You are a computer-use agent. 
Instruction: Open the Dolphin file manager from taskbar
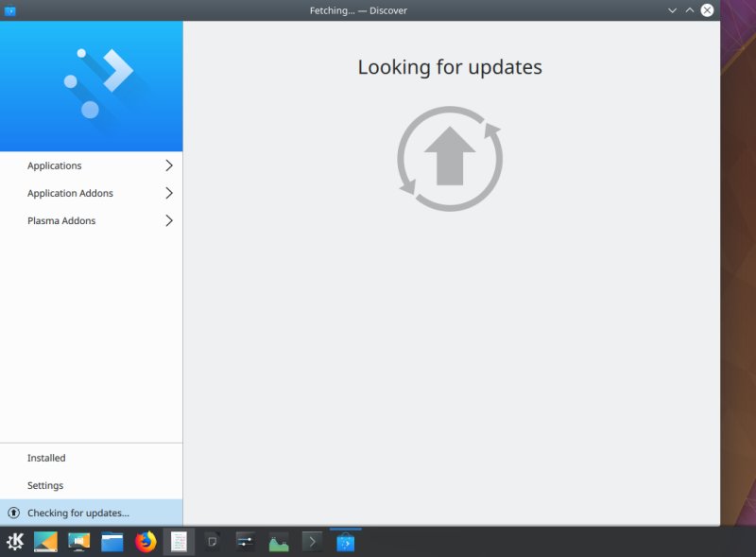(112, 542)
